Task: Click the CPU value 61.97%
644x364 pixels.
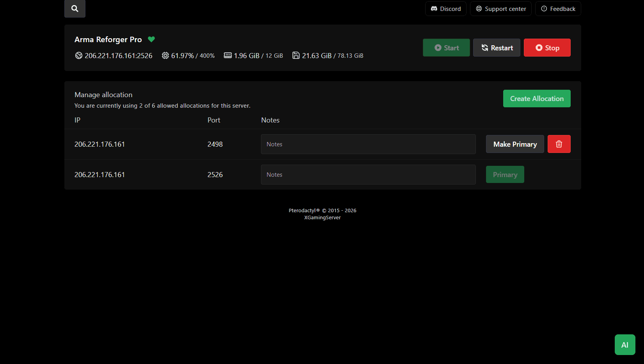Action: [x=183, y=56]
